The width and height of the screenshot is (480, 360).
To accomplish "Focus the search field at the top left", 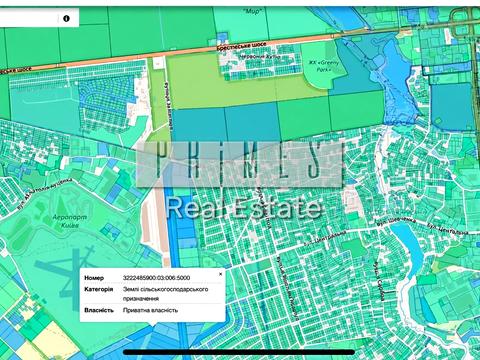I will [x=29, y=18].
